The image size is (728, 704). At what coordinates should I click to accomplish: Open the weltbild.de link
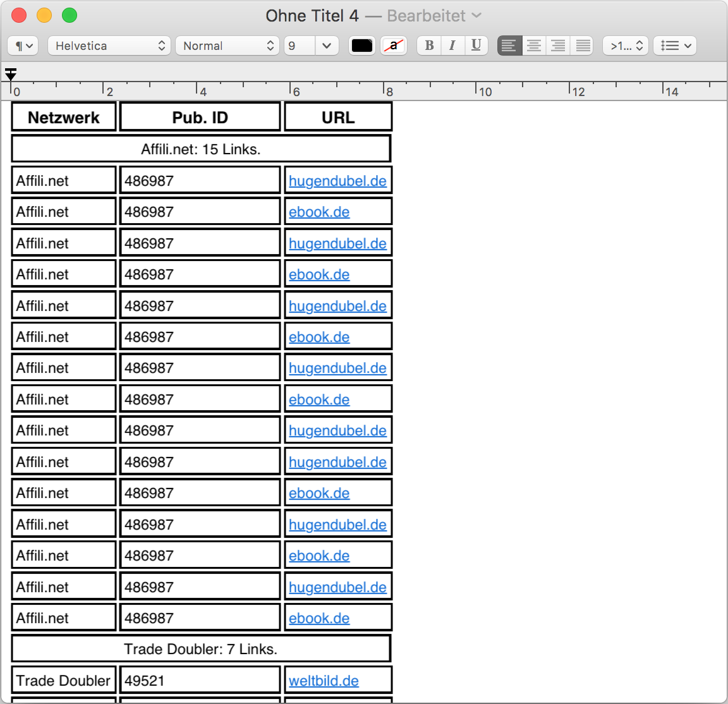(x=324, y=681)
